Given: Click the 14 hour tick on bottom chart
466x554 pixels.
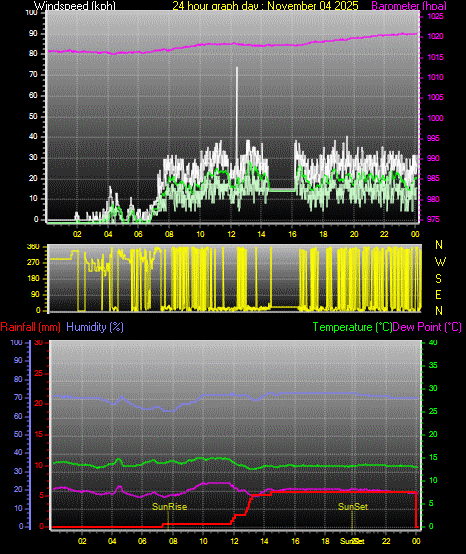Looking at the screenshot, I should tap(265, 541).
